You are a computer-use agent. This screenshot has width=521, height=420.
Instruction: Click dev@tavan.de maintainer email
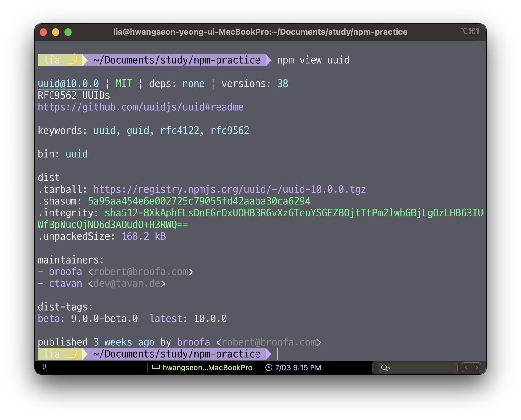coord(127,283)
